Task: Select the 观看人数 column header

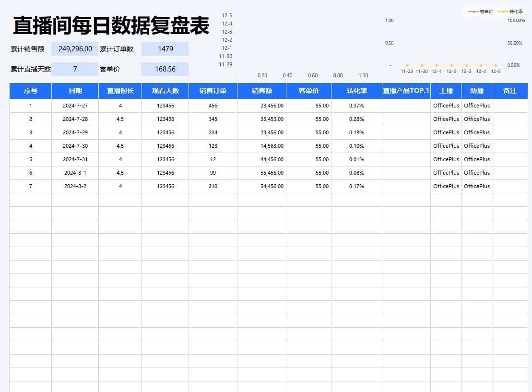Action: 165,91
